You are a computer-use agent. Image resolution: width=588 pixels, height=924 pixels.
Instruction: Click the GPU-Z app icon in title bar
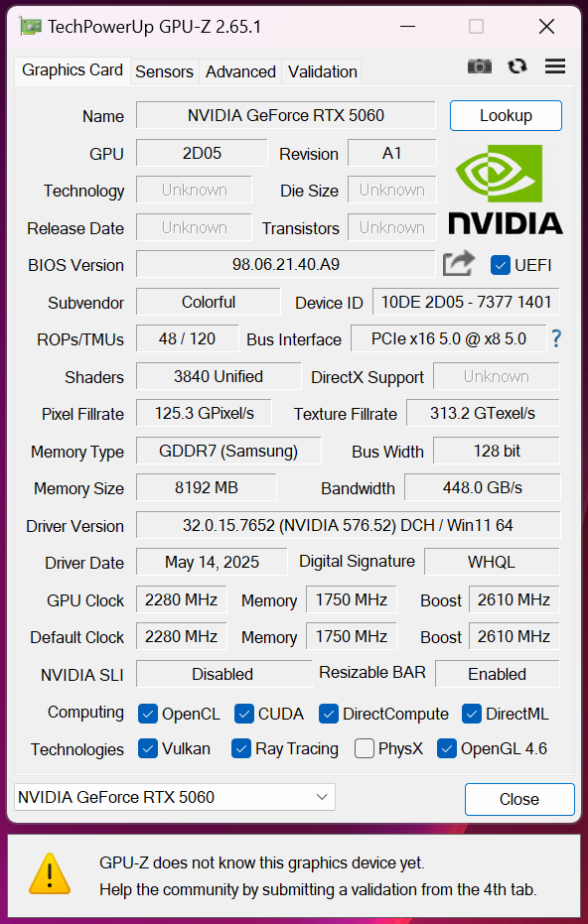coord(30,27)
